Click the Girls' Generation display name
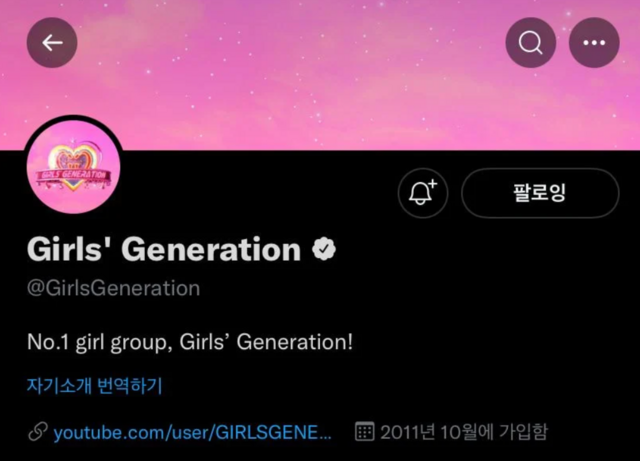The height and width of the screenshot is (461, 640). click(x=164, y=249)
